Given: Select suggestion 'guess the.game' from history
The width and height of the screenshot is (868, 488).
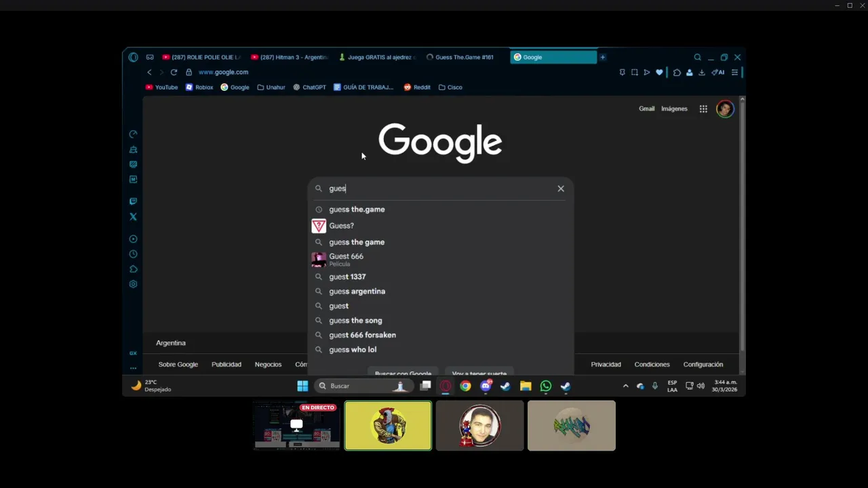Looking at the screenshot, I should point(441,209).
